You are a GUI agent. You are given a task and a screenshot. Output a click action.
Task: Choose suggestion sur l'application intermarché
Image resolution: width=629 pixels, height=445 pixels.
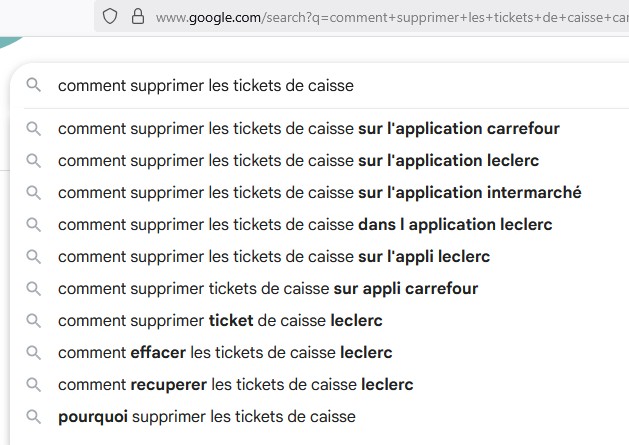pos(320,193)
